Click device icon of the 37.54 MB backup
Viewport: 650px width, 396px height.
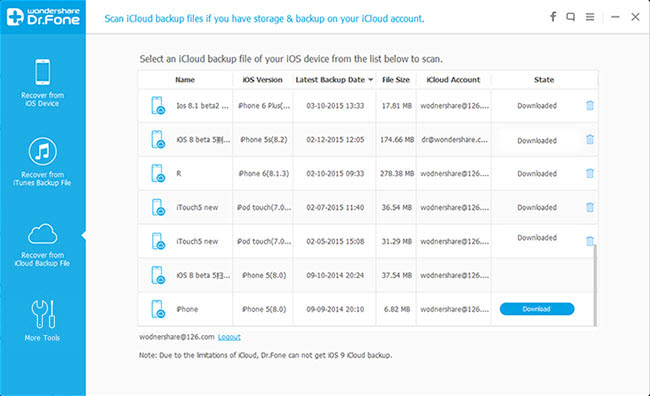[x=158, y=275]
